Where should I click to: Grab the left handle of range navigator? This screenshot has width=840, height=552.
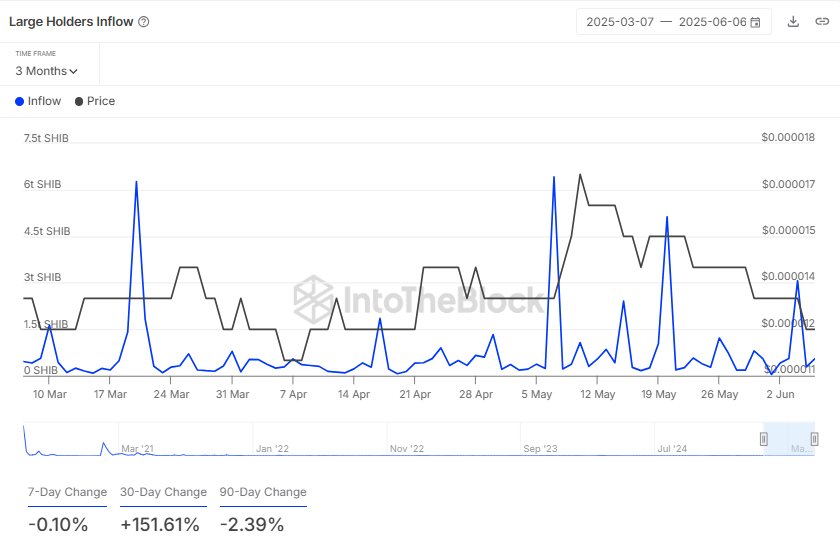coord(764,438)
